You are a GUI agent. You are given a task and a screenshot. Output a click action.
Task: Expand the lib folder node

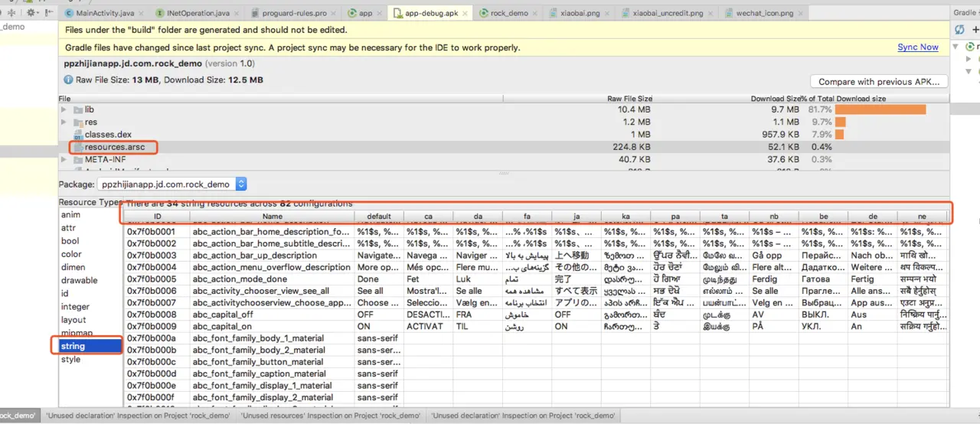point(64,110)
